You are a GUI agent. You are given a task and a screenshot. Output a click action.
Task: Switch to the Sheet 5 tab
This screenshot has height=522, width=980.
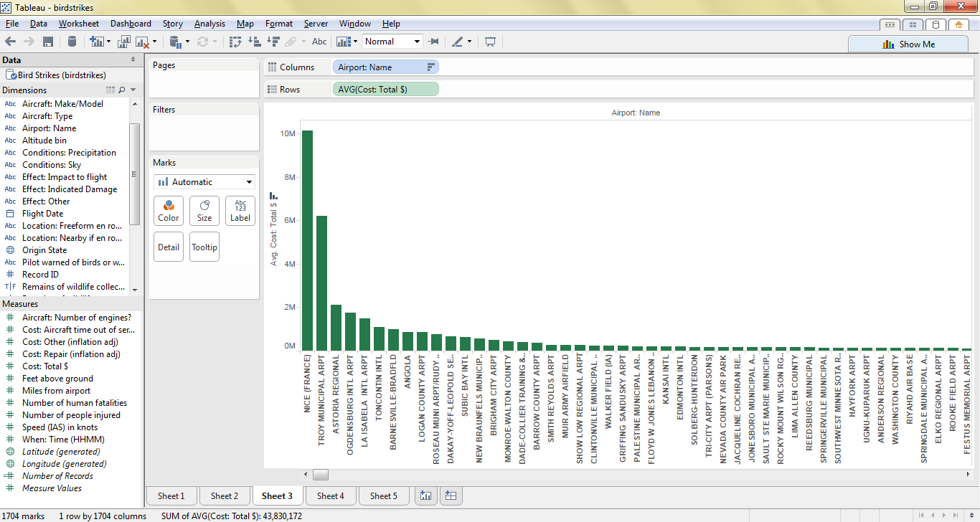tap(384, 495)
